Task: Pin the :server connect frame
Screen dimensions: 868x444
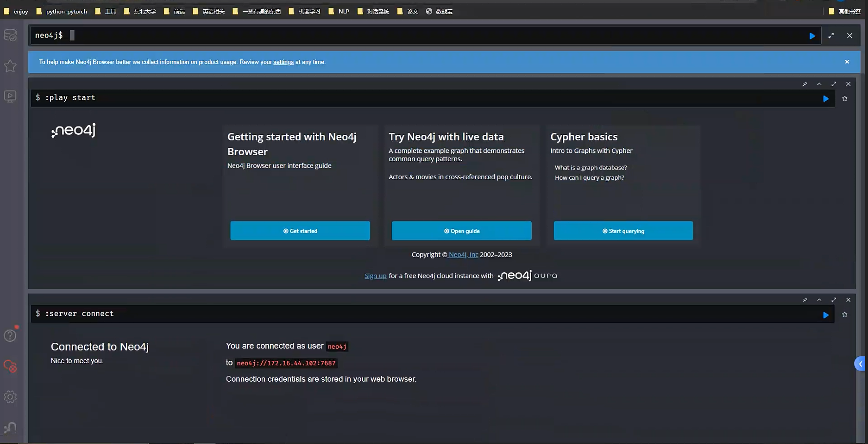Action: [x=805, y=300]
